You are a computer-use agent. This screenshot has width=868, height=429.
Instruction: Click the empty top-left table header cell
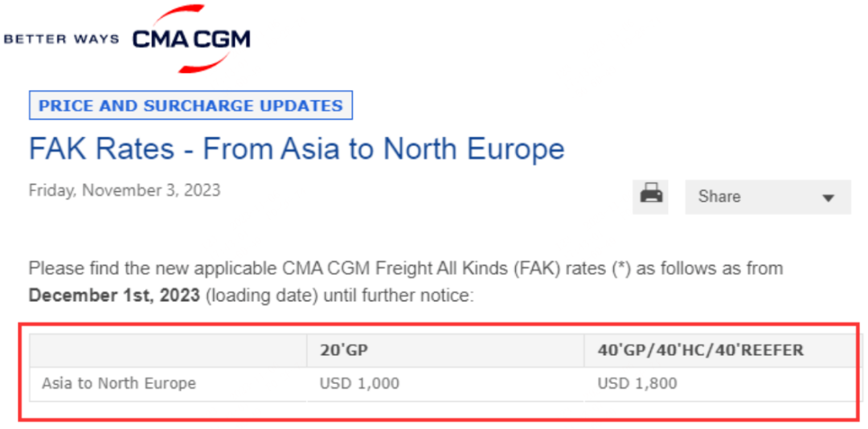(x=168, y=350)
